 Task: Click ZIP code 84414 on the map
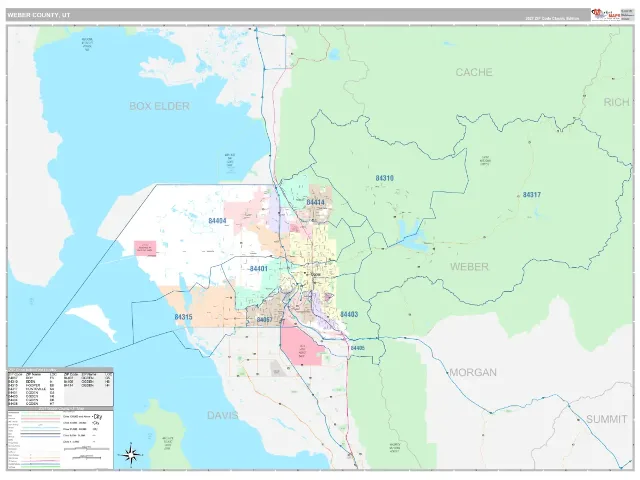pyautogui.click(x=316, y=202)
